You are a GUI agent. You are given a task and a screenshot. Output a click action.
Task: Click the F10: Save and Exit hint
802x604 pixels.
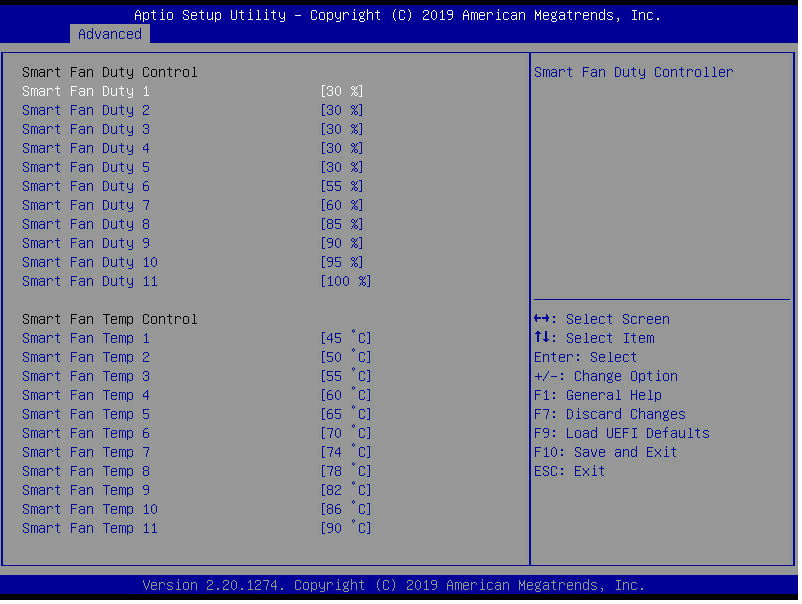click(606, 452)
